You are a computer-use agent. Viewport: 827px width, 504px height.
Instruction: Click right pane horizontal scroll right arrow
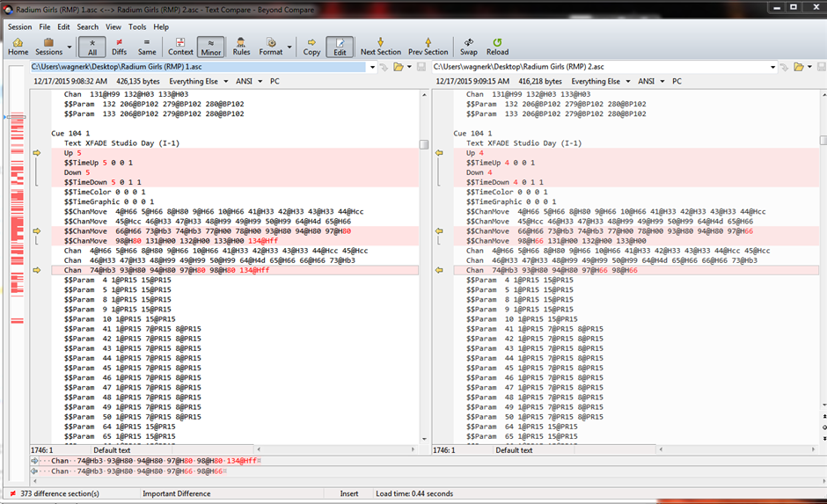coord(813,449)
